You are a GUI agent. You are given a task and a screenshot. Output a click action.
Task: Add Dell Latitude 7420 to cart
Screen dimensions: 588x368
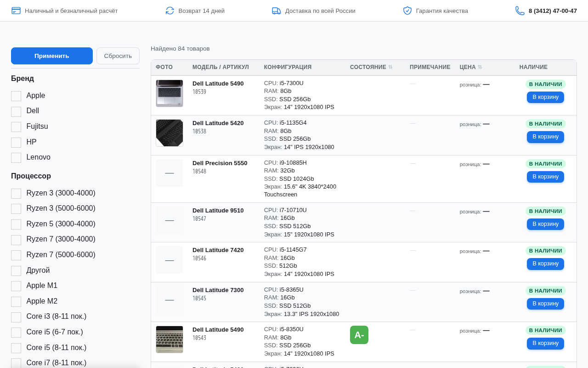point(545,264)
